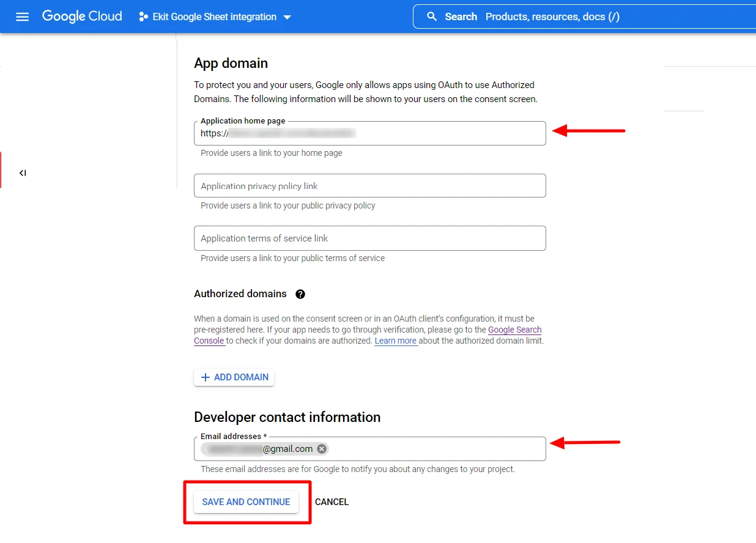Click the search magnifier icon
Viewport: 756px width, 543px height.
[x=432, y=17]
